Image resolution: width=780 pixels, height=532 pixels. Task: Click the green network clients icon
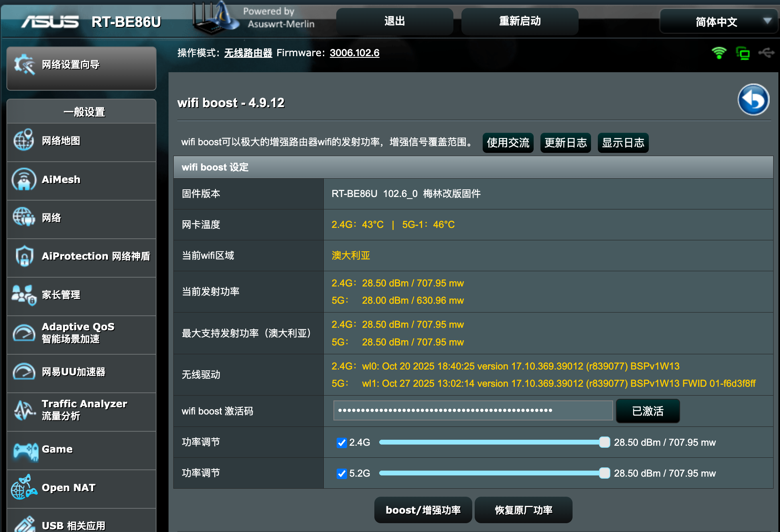[x=743, y=53]
